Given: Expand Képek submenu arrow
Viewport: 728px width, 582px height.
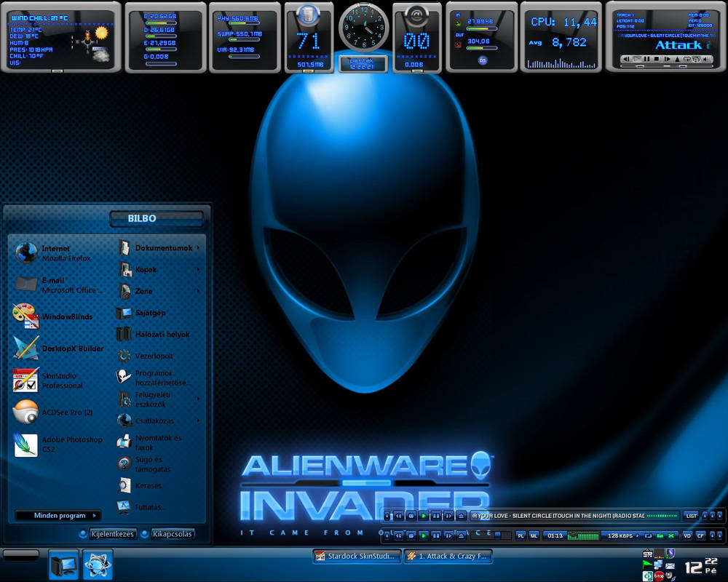Looking at the screenshot, I should point(198,269).
